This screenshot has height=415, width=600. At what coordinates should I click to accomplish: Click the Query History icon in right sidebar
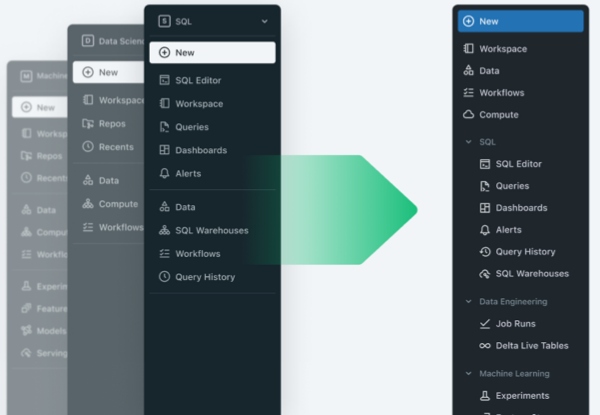point(485,252)
